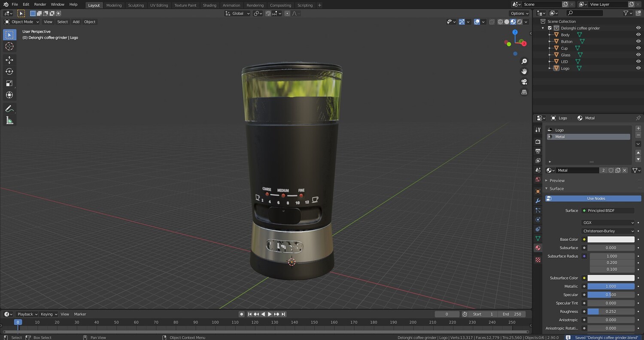
Task: Hide the Cup object in outliner
Action: coord(638,48)
